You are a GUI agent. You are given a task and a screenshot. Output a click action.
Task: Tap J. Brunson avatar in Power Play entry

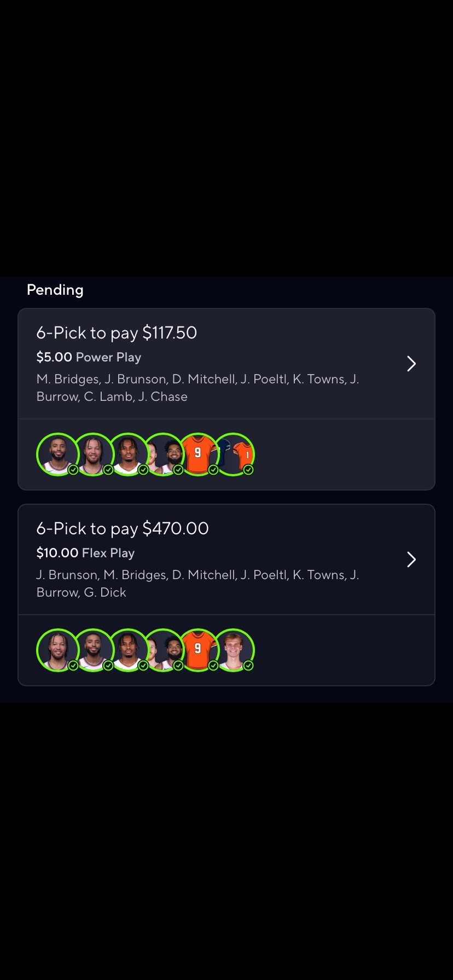[92, 454]
